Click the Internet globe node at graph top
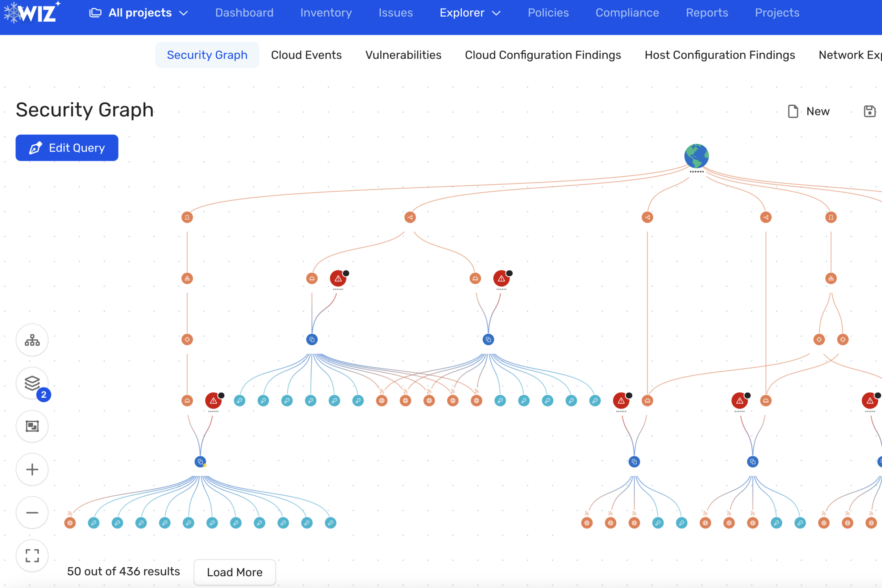This screenshot has width=882, height=588. click(x=696, y=155)
